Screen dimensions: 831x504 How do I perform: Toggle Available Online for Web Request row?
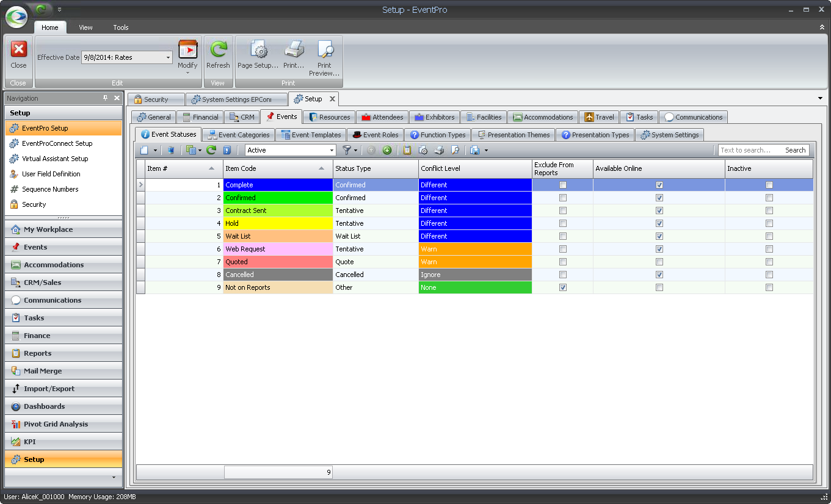click(659, 249)
